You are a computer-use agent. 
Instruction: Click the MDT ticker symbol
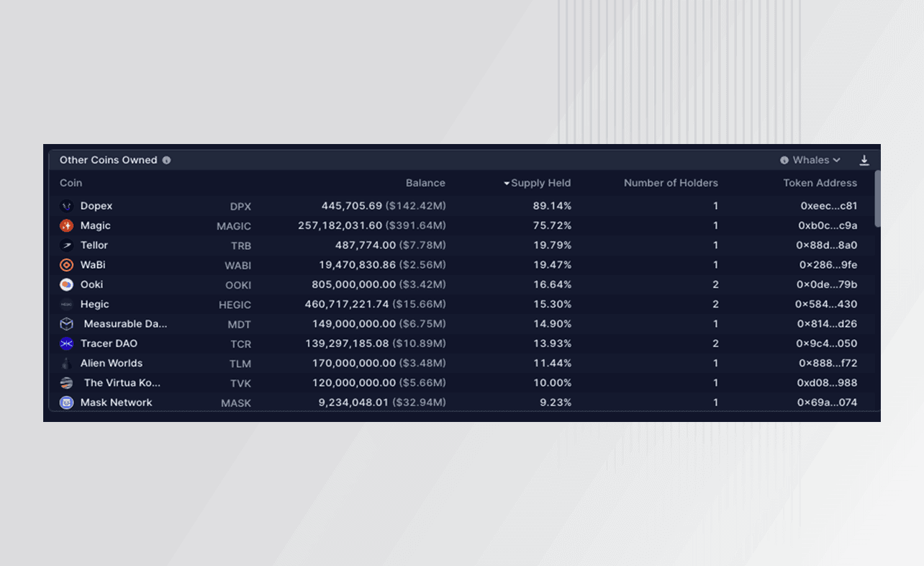pos(240,325)
